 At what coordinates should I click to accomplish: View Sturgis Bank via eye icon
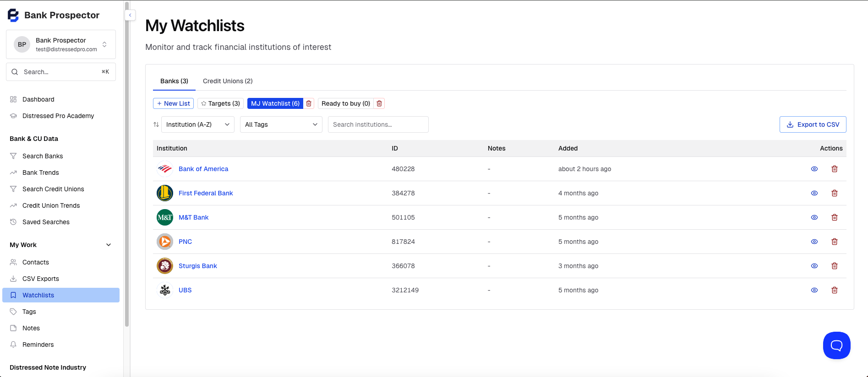click(814, 266)
